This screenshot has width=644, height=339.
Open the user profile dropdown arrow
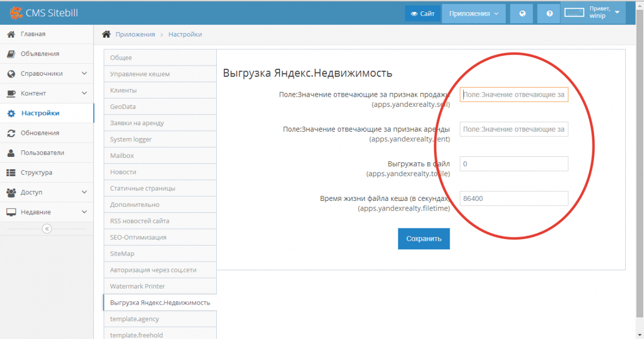pyautogui.click(x=617, y=12)
